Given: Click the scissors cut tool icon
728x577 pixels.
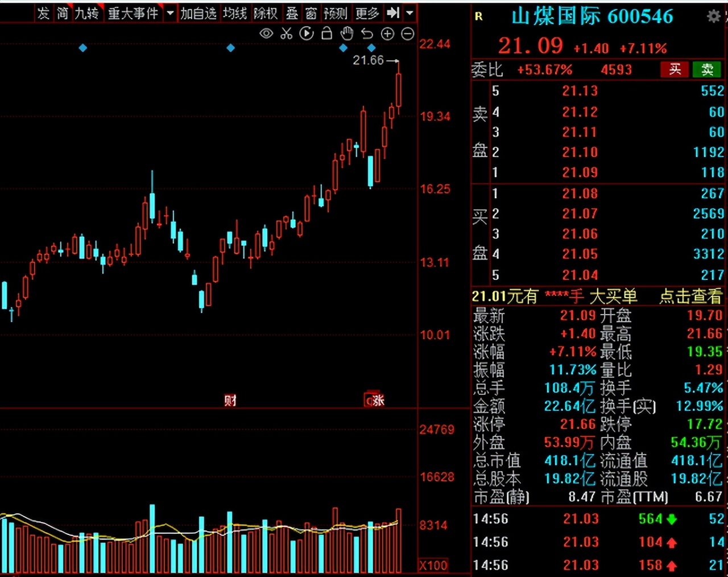Looking at the screenshot, I should (286, 34).
